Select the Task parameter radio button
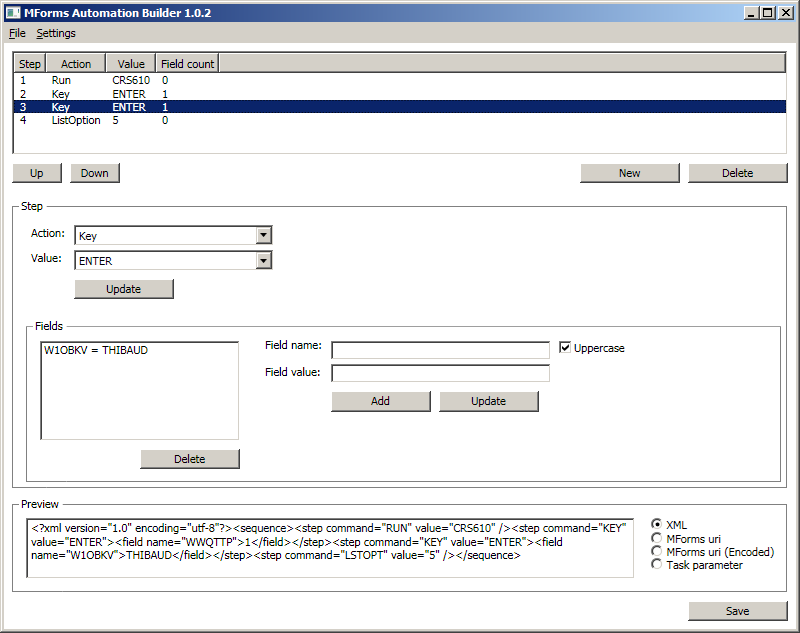This screenshot has width=800, height=633. point(657,565)
